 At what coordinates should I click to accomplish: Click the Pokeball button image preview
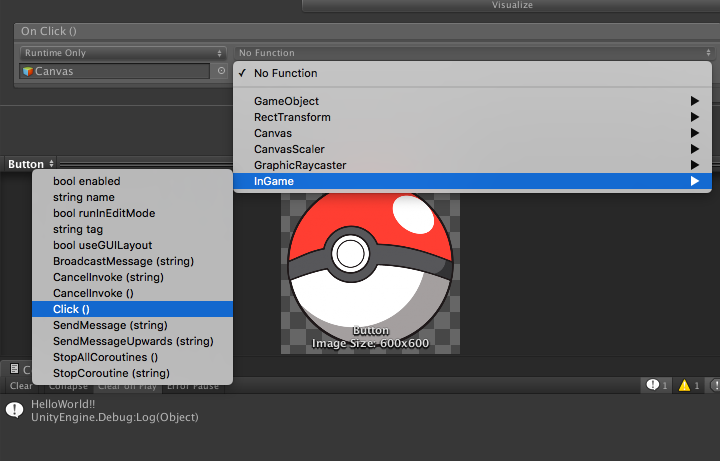pos(370,273)
